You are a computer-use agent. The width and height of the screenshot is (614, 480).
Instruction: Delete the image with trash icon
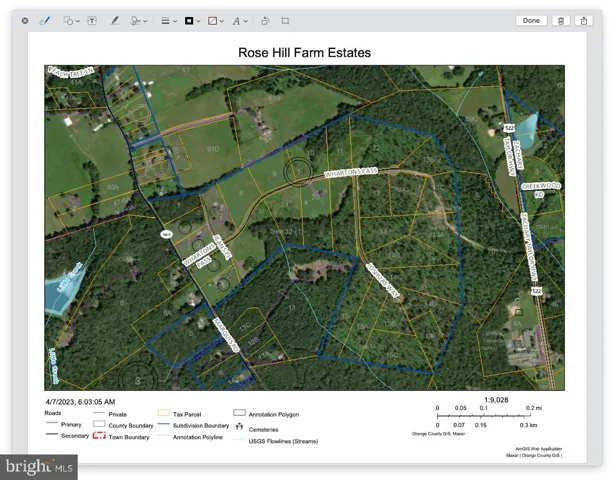click(561, 20)
